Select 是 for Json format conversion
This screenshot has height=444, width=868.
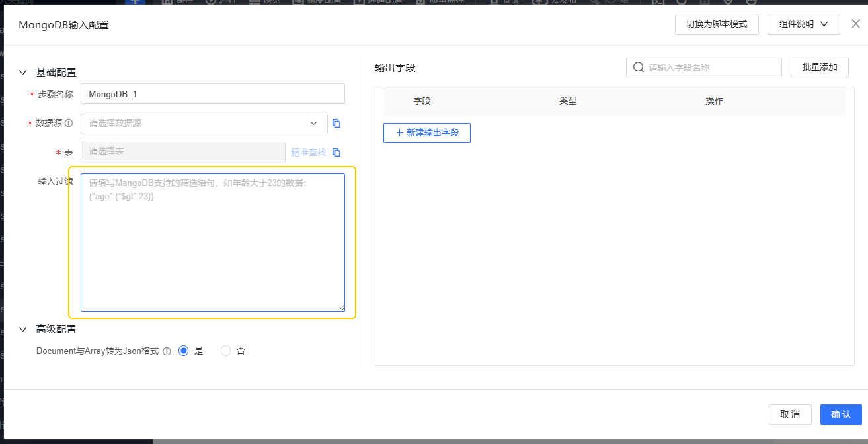click(x=184, y=351)
